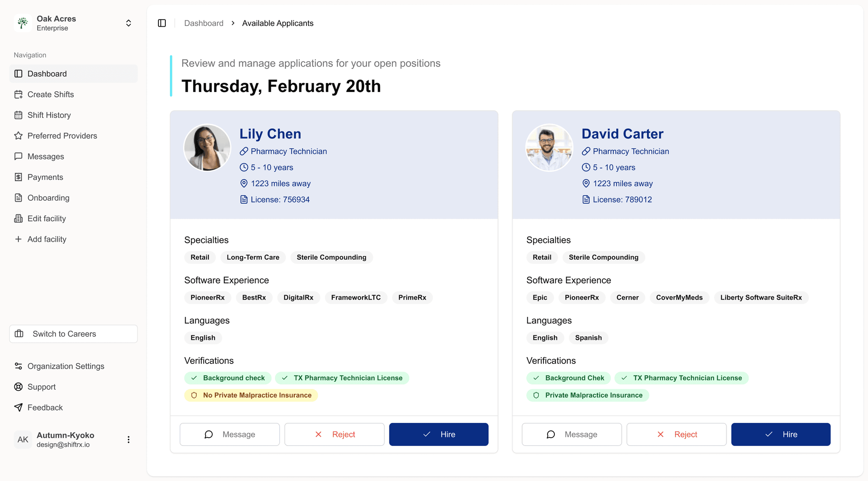This screenshot has height=481, width=868.
Task: Click the Support lifebuoy icon
Action: (18, 387)
